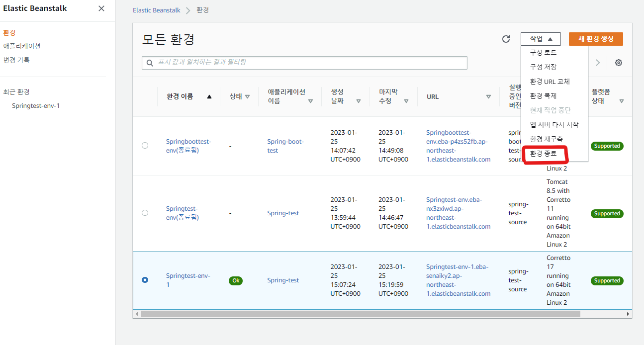The image size is (644, 345).
Task: Choose 환경 종료 from menu
Action: click(543, 154)
